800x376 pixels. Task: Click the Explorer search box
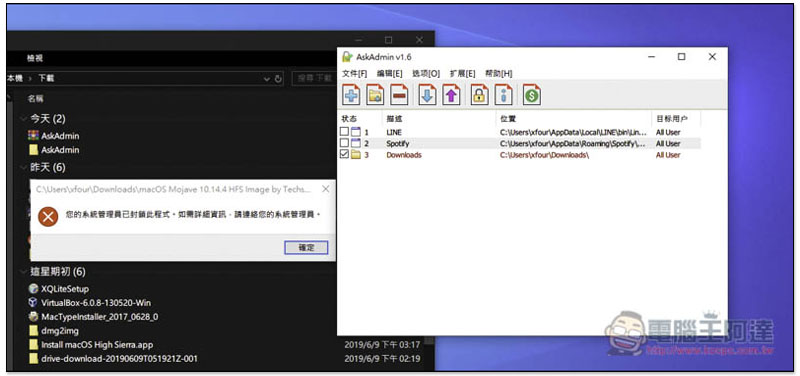313,79
